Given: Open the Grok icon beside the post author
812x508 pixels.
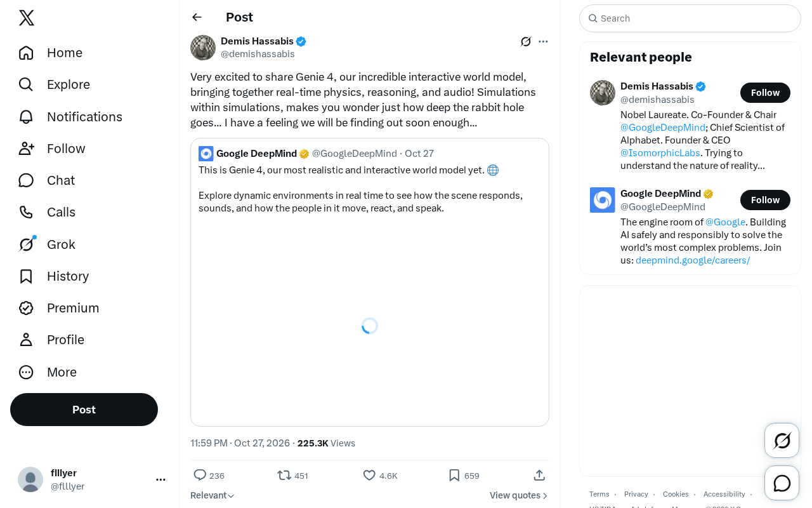Looking at the screenshot, I should [x=526, y=42].
